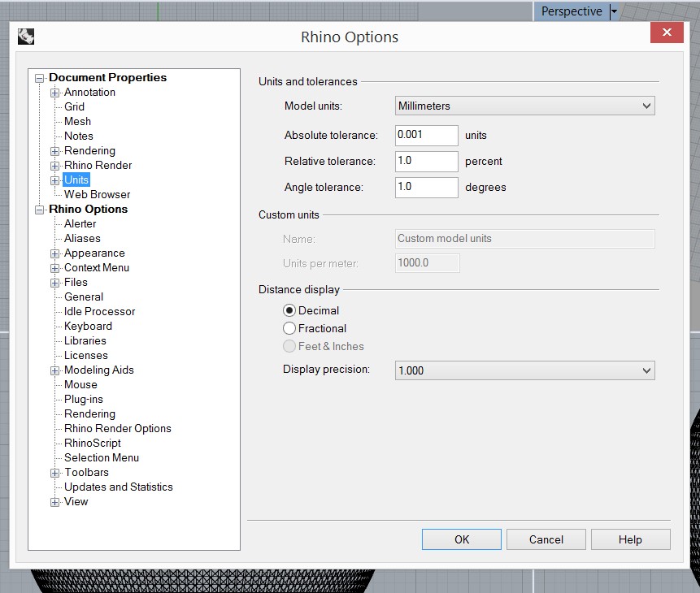The width and height of the screenshot is (700, 593).
Task: Select the Perspective viewport title tab
Action: tap(572, 11)
